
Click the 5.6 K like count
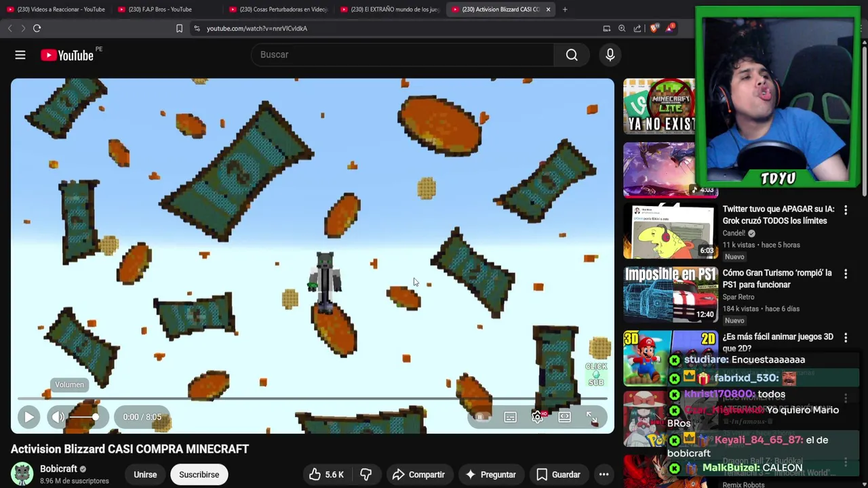[x=334, y=474]
